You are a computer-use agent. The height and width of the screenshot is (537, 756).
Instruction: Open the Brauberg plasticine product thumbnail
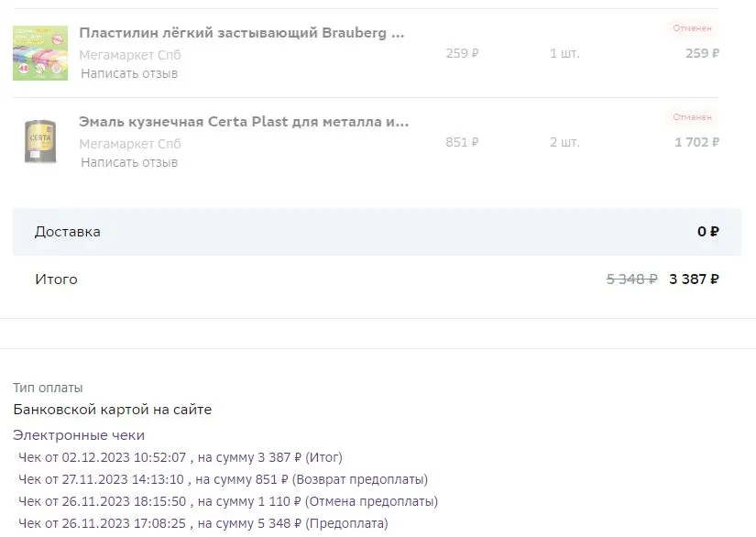click(x=40, y=53)
